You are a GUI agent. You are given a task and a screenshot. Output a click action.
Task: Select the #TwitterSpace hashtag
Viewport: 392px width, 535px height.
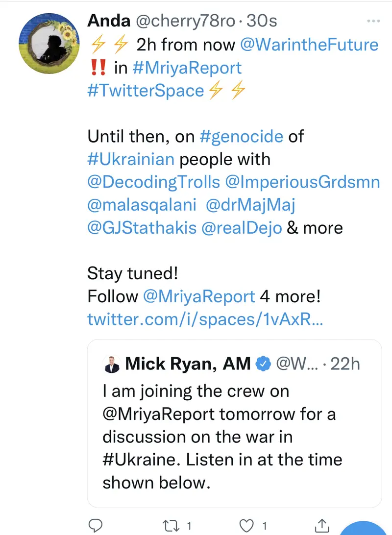pos(145,91)
